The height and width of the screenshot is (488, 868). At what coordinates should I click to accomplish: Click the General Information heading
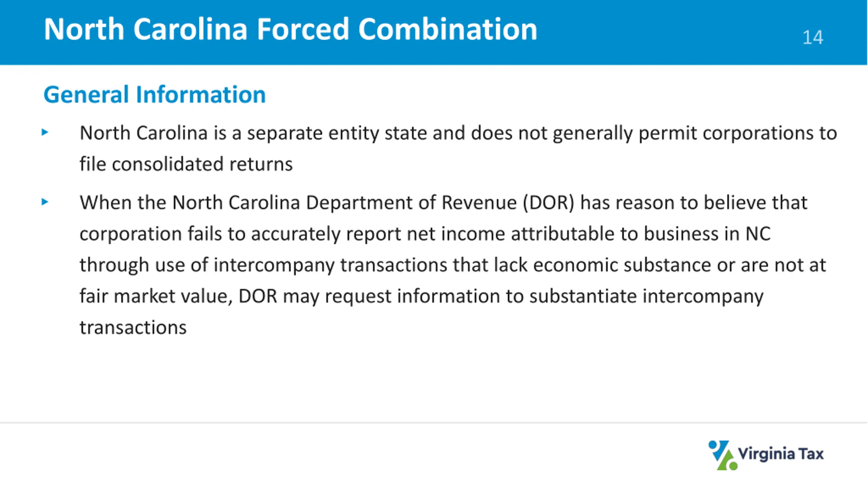[x=155, y=95]
